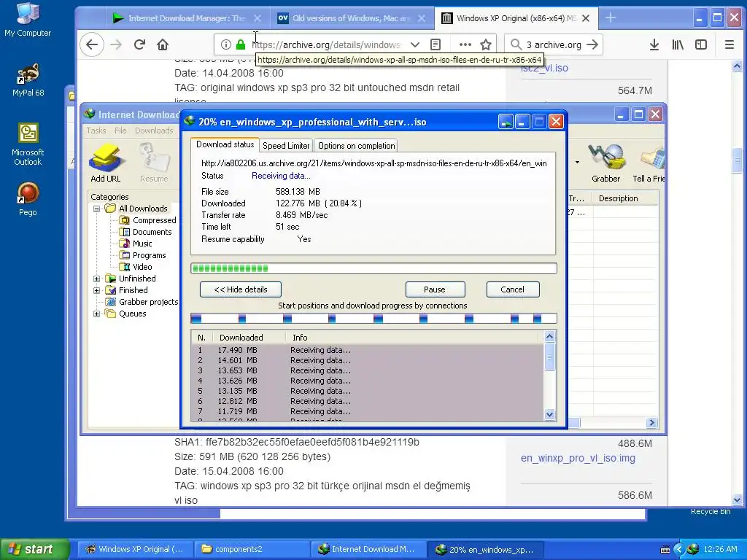Screen dimensions: 747x560
Task: Click the Tell a Friend icon in IDM
Action: (649, 163)
